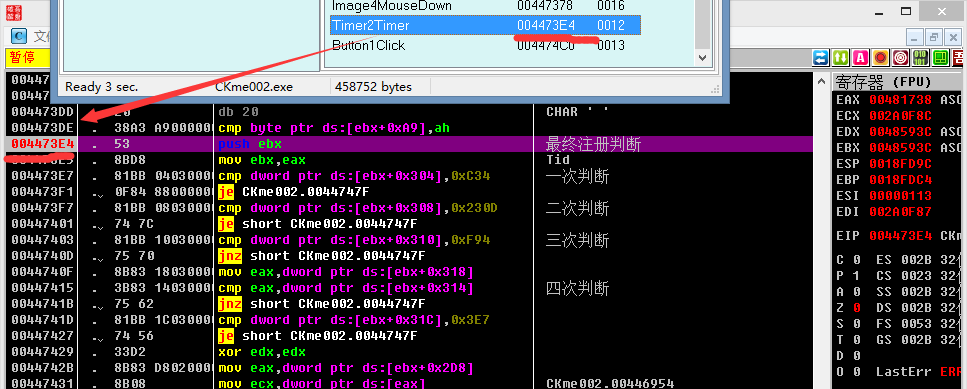Click 'cmp dword ptr ds:[ebx+0x304],0xC34' instruction

coord(354,176)
